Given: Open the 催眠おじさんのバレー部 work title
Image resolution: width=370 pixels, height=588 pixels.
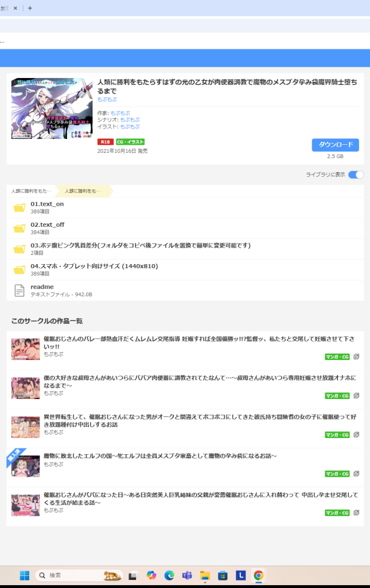Looking at the screenshot, I should 199,342.
